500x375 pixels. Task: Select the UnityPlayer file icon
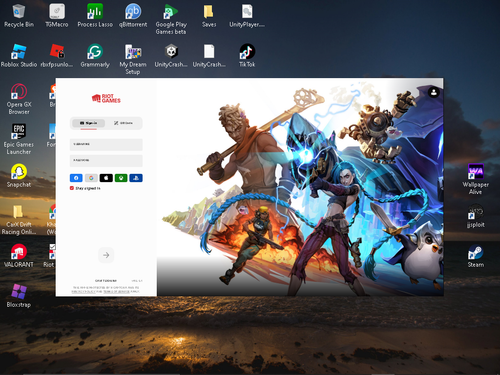[x=247, y=16]
